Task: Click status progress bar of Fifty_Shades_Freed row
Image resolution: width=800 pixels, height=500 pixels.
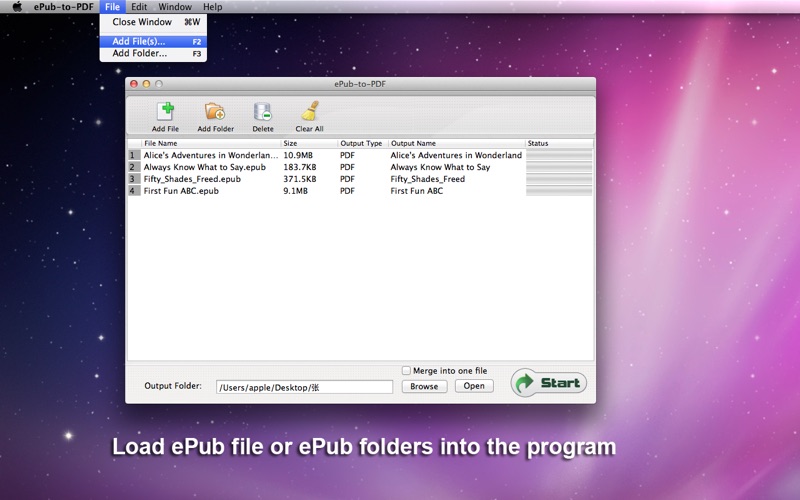Action: 559,179
